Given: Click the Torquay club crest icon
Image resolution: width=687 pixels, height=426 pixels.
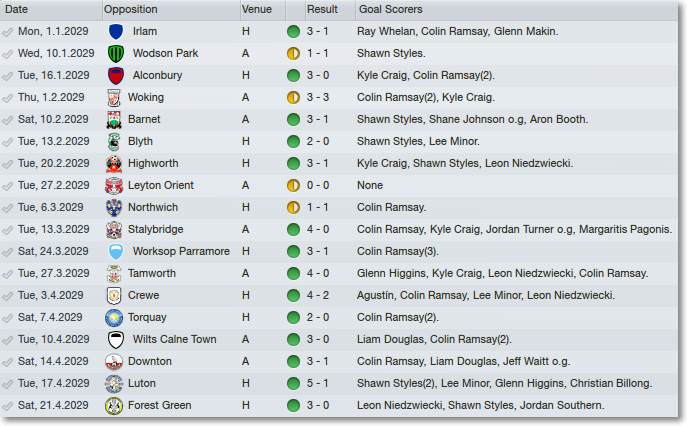Looking at the screenshot, I should click(x=114, y=318).
